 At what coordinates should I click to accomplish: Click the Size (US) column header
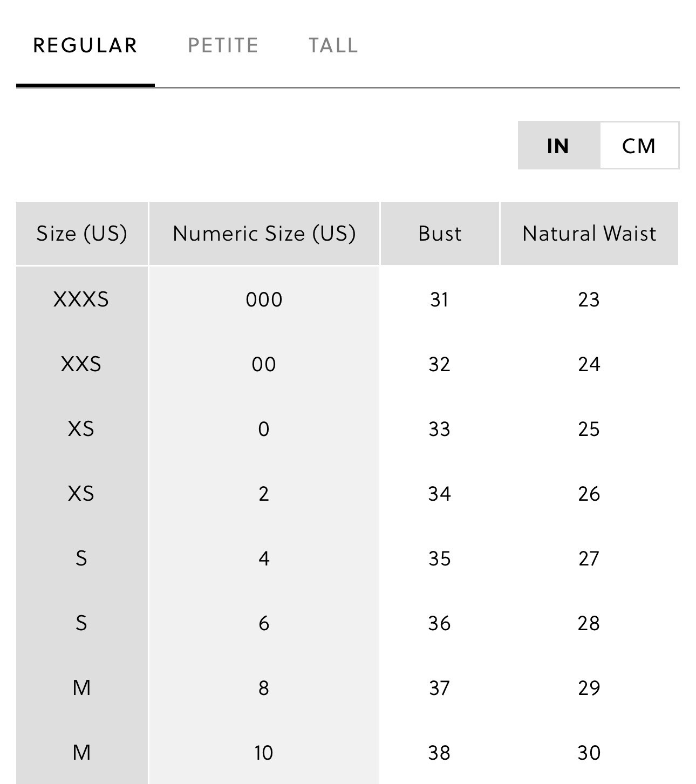82,234
